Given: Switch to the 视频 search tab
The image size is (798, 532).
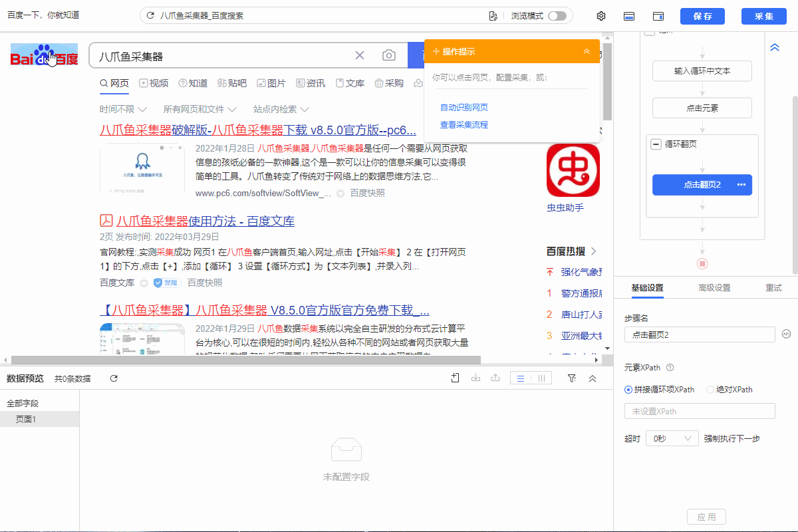Looking at the screenshot, I should click(154, 83).
